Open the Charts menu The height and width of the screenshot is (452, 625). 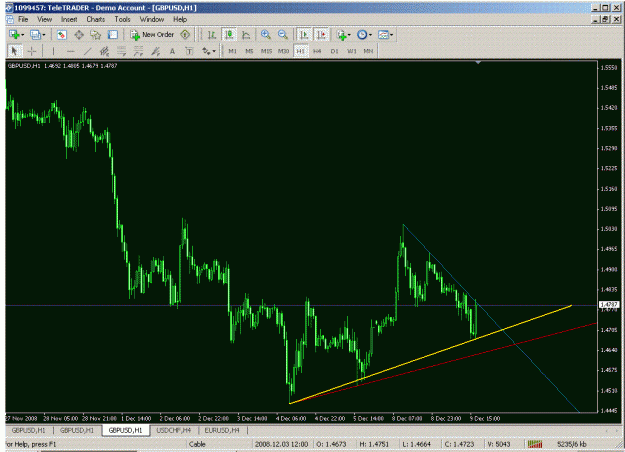(96, 19)
